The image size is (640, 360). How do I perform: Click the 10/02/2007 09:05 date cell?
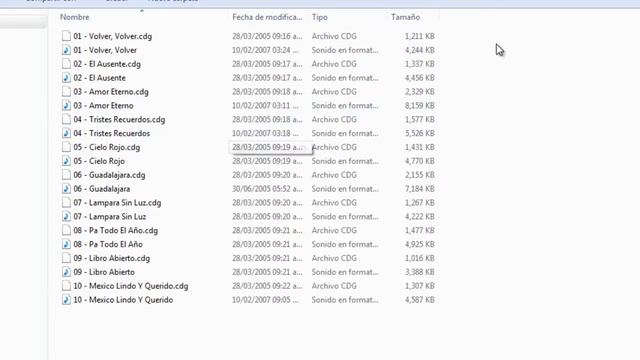(x=265, y=300)
